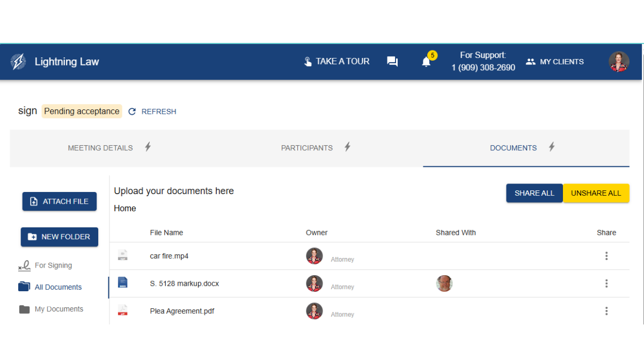Click the Share All button
The width and height of the screenshot is (644, 362).
pos(535,193)
